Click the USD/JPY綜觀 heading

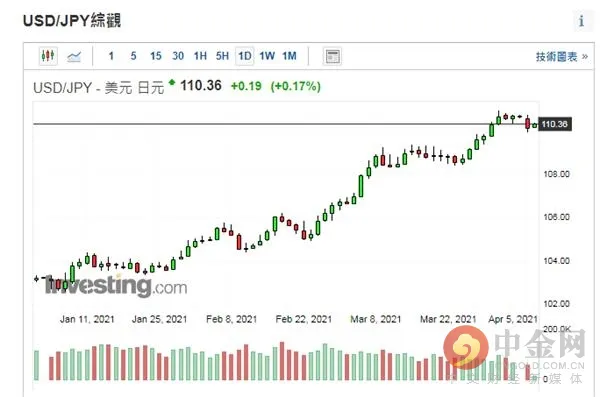72,21
